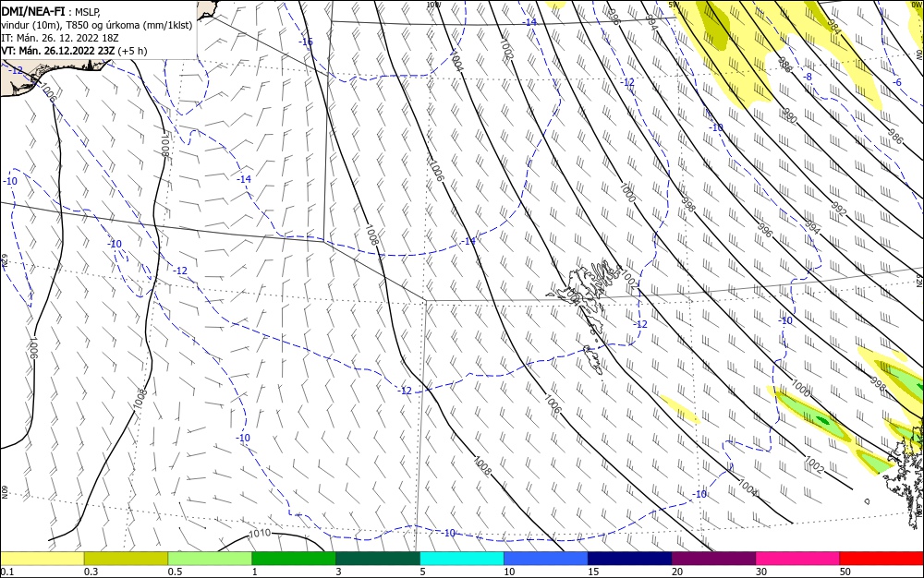Click the navy 15–20 legend swatch
The width and height of the screenshot is (924, 578).
(x=630, y=559)
